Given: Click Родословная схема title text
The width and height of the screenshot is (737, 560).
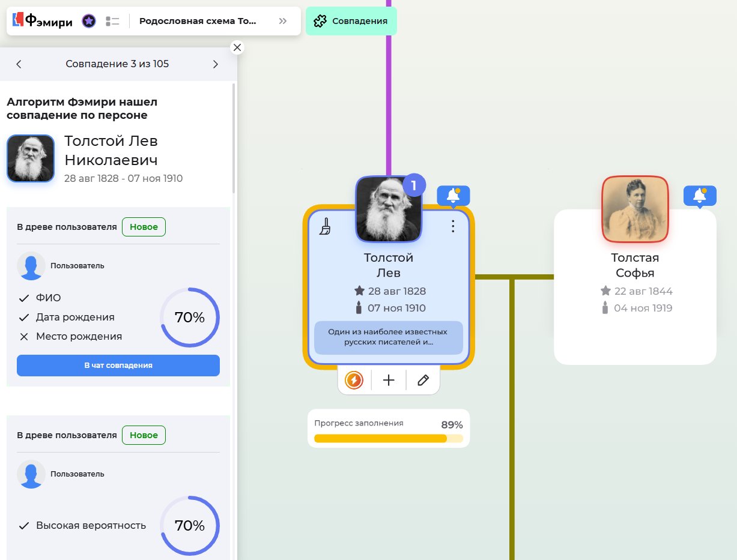Looking at the screenshot, I should click(x=198, y=21).
